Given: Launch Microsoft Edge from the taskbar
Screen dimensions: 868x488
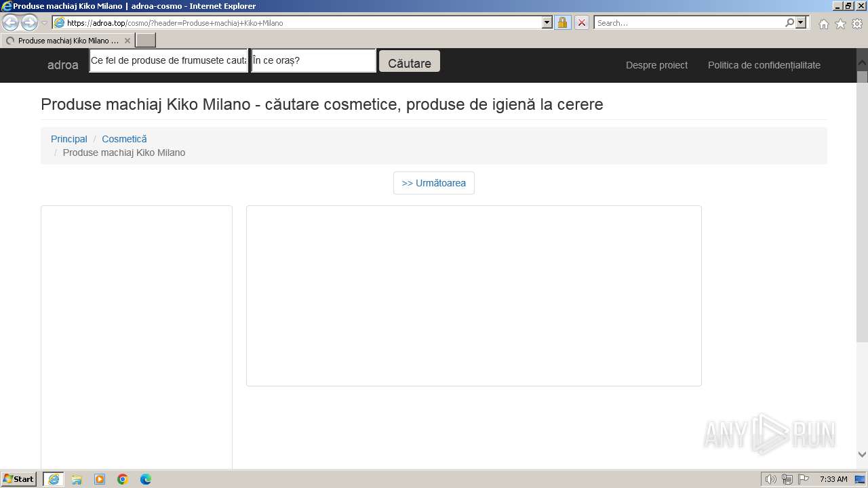Looking at the screenshot, I should 146,479.
